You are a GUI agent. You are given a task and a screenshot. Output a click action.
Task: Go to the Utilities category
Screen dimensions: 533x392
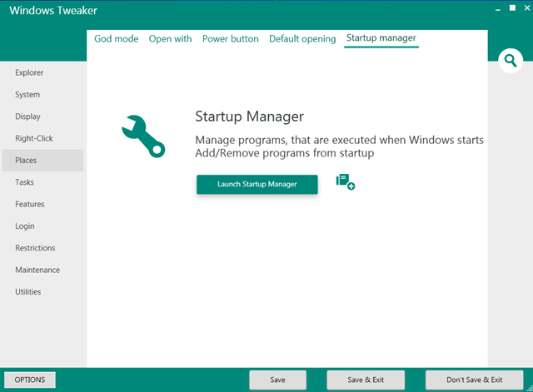coord(42,292)
